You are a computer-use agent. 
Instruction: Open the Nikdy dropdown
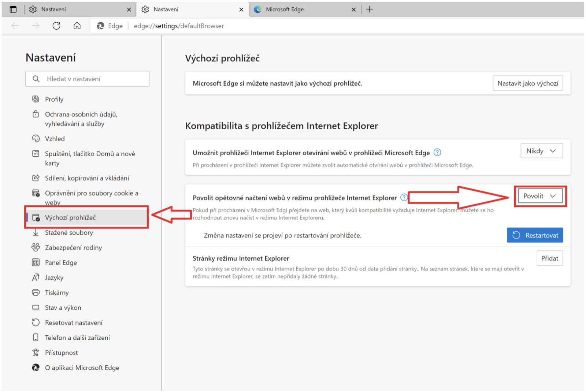click(542, 151)
